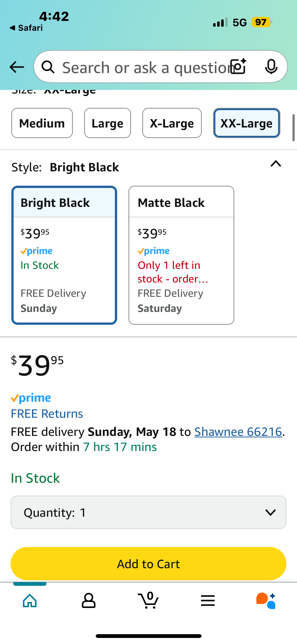This screenshot has height=644, width=297.
Task: Collapse the Style section chevron
Action: (x=276, y=164)
